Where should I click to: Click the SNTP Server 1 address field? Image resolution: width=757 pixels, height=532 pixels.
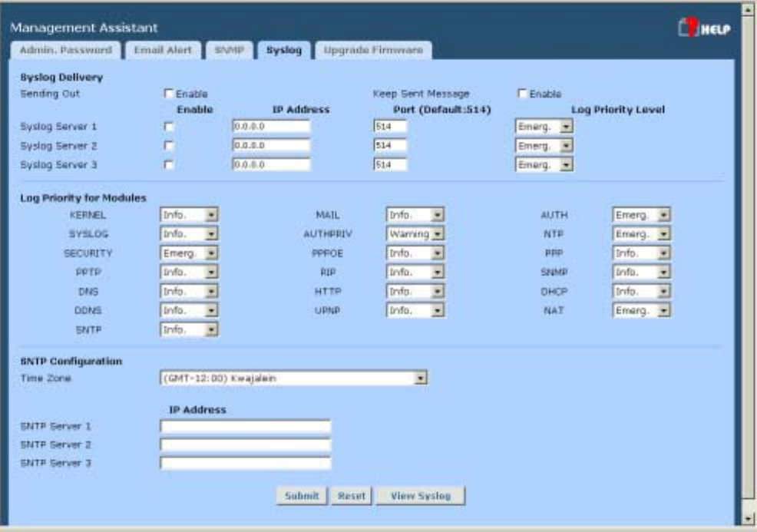click(x=246, y=426)
